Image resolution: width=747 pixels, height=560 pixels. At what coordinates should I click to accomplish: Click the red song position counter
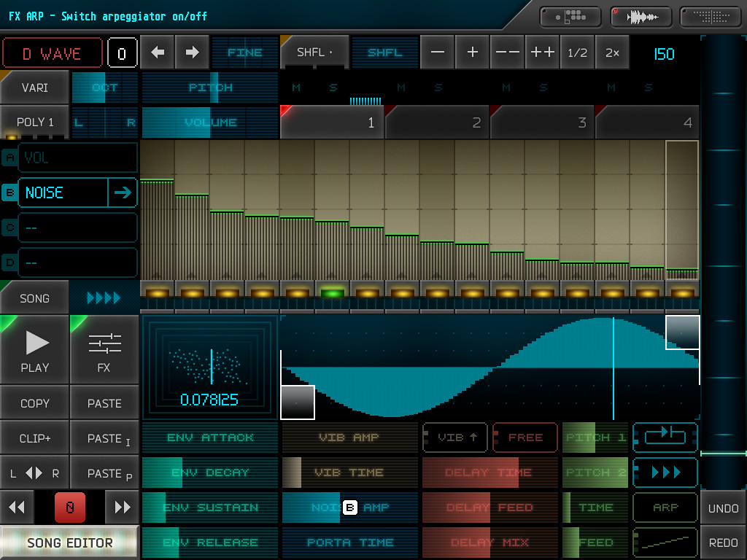tap(69, 507)
